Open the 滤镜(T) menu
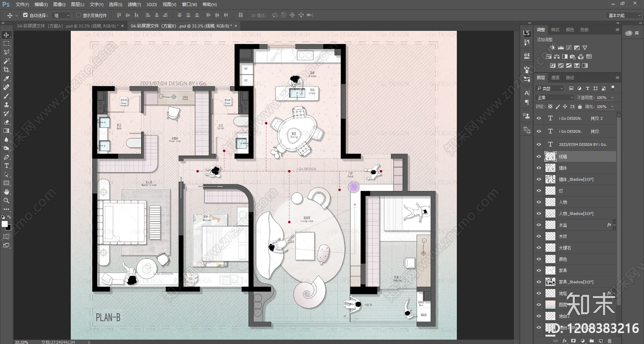Screen dimensions: 644x344 click(x=134, y=4)
